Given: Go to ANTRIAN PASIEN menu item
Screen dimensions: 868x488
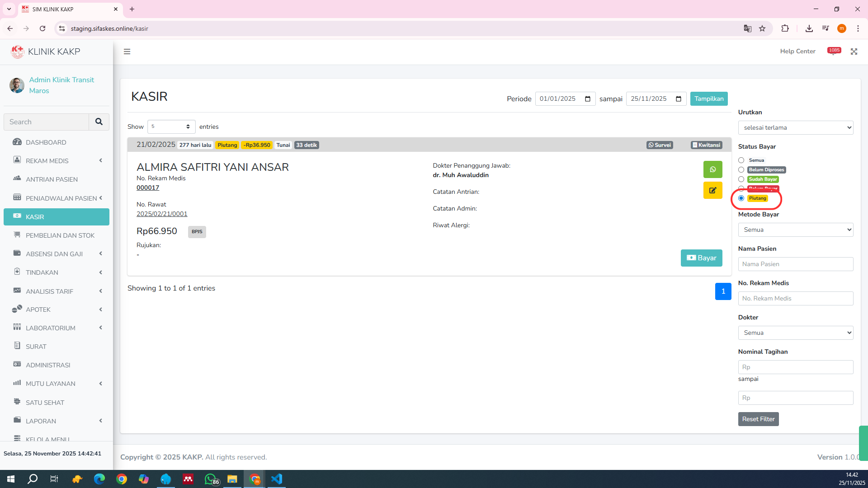Looking at the screenshot, I should pos(52,179).
